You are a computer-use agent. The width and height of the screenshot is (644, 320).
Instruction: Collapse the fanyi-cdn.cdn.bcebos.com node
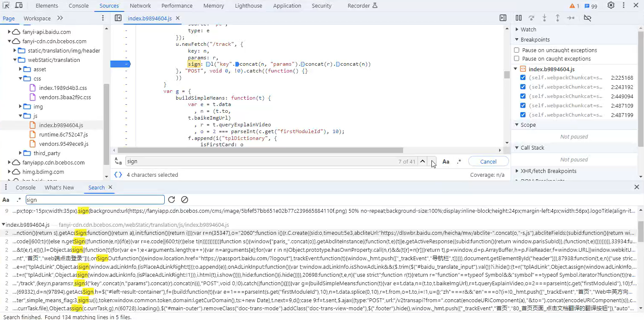9,41
